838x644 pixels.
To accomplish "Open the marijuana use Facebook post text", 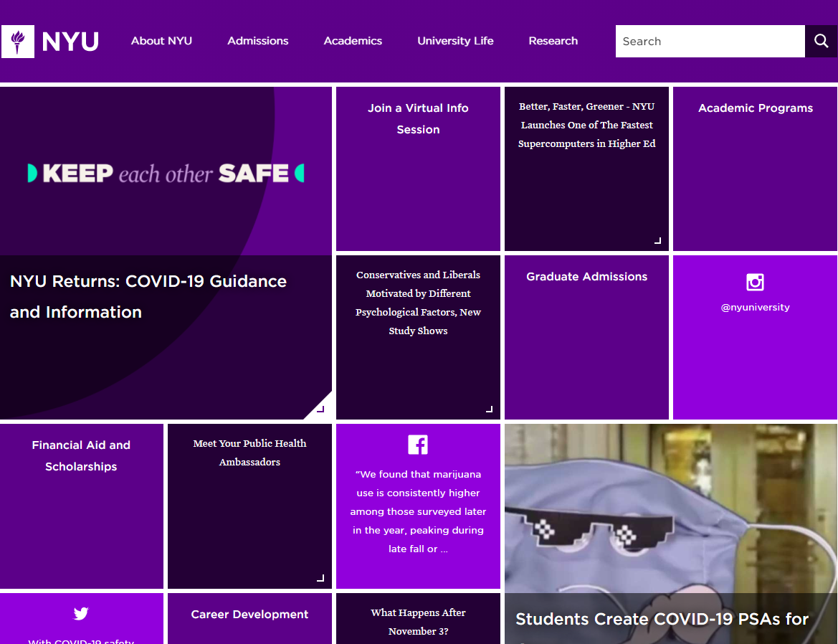I will click(418, 511).
